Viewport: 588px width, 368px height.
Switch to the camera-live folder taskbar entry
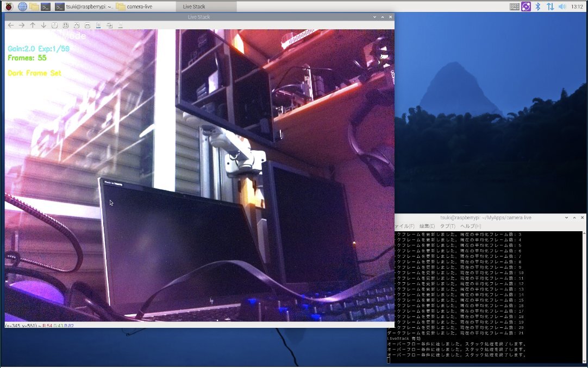tap(135, 7)
